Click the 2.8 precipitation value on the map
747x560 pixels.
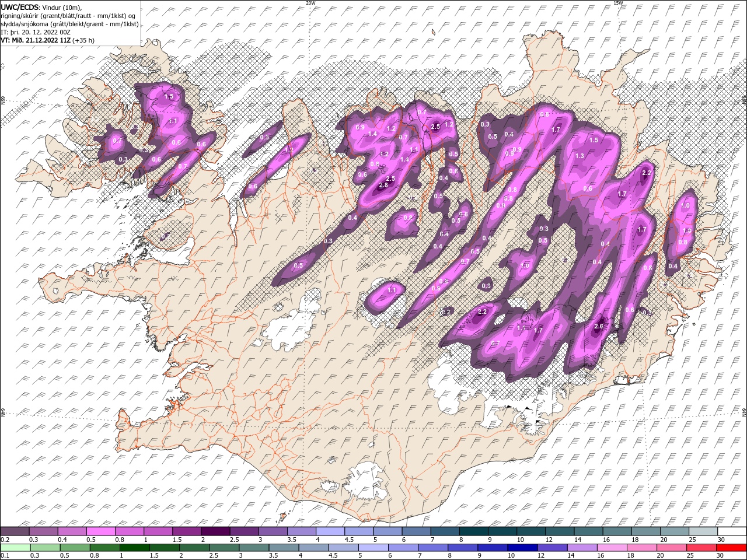[383, 185]
